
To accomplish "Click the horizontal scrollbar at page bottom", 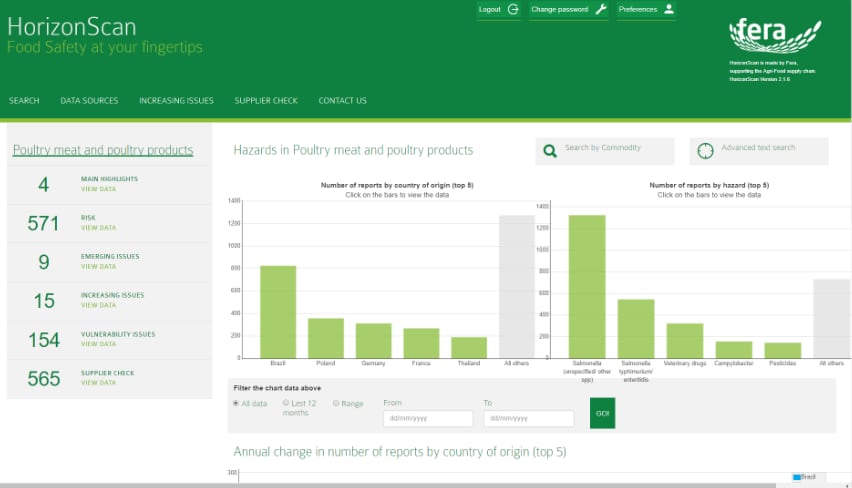I will [x=388, y=485].
